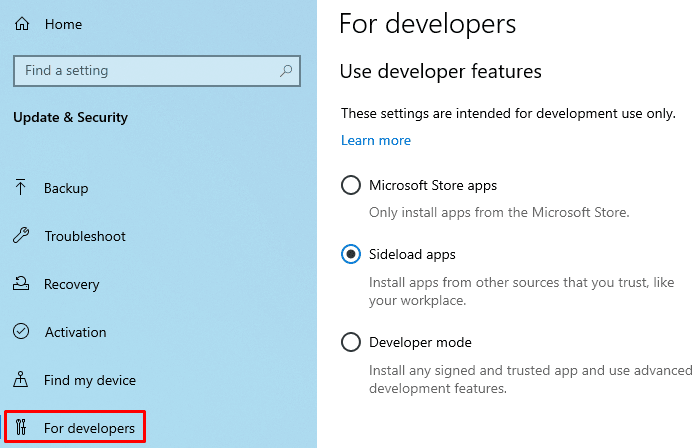Click the Activation checkmark icon

[21, 332]
